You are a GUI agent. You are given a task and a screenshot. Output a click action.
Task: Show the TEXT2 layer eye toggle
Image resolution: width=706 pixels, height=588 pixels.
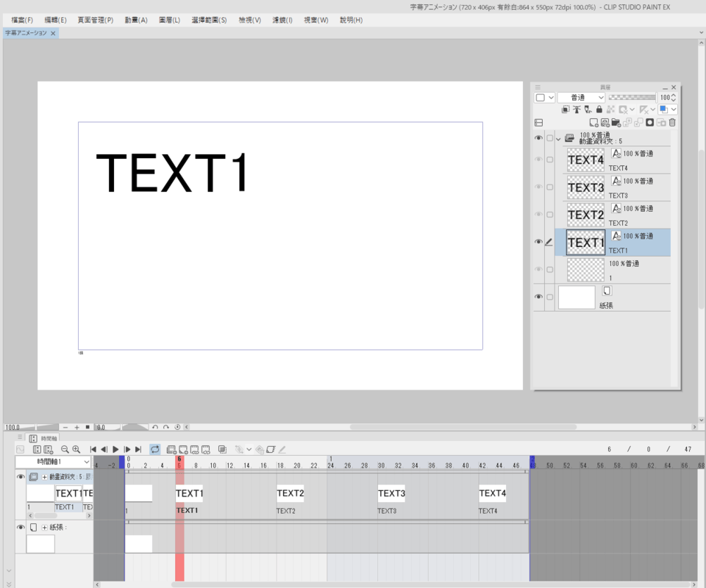(538, 215)
